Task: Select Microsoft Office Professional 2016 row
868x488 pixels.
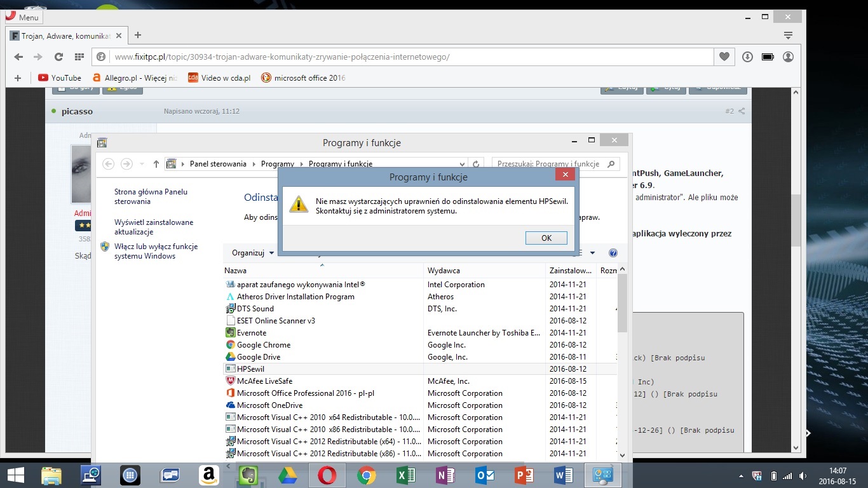Action: click(420, 393)
